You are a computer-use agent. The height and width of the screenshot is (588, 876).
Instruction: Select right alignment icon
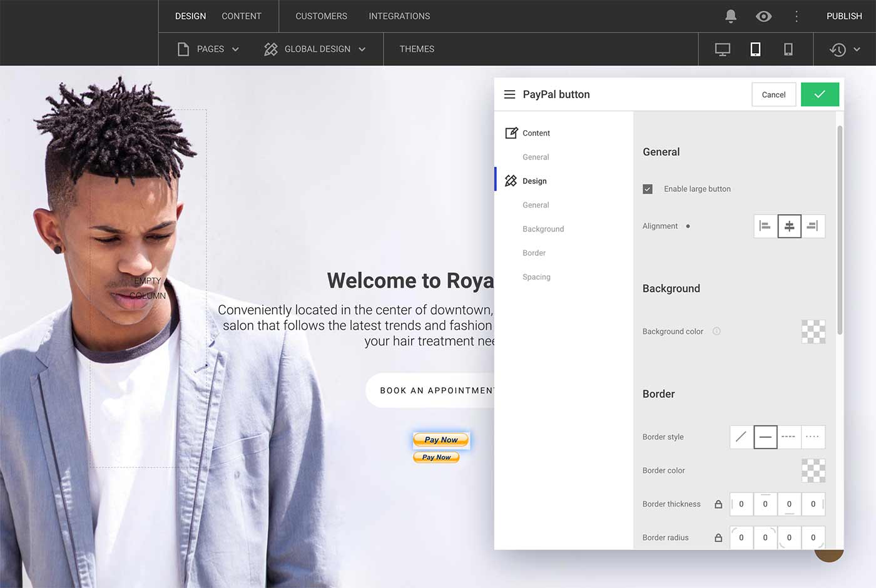click(x=812, y=226)
